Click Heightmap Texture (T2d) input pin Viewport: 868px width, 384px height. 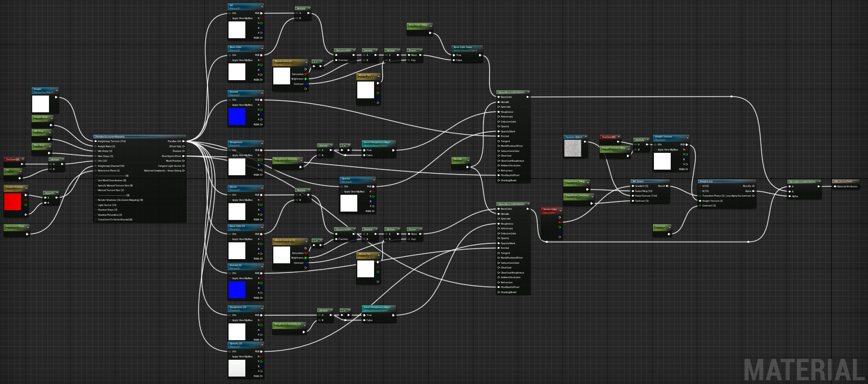tap(96, 141)
